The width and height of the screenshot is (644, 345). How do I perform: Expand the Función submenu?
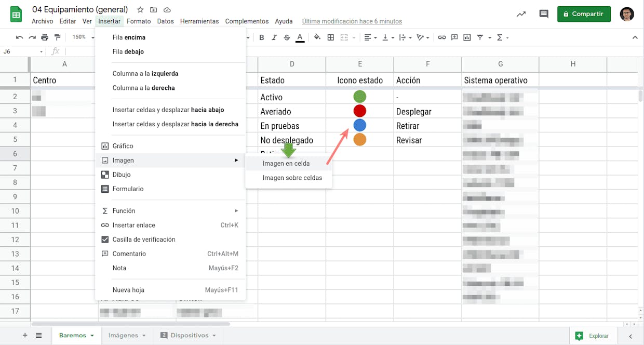[x=170, y=211]
